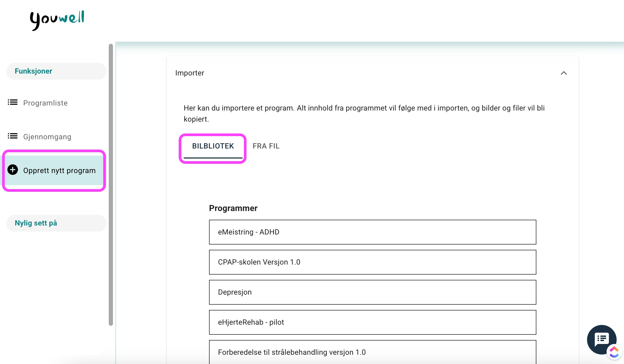Open Programliste in sidebar
The image size is (624, 364).
45,103
